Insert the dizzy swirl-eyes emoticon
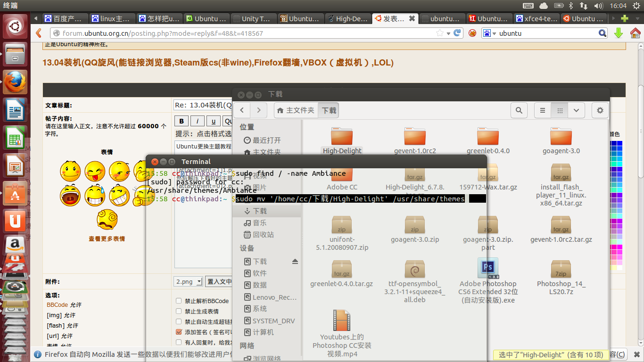The image size is (644, 362). (107, 220)
